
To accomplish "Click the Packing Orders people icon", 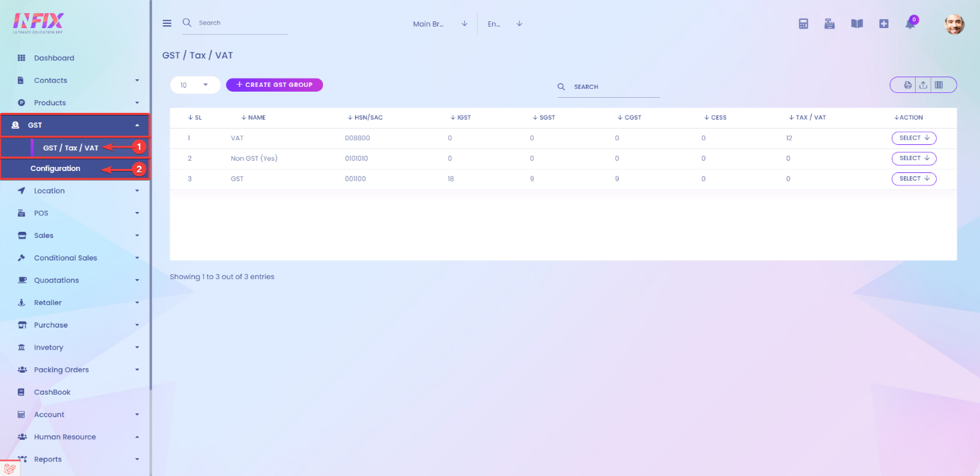I will 21,370.
